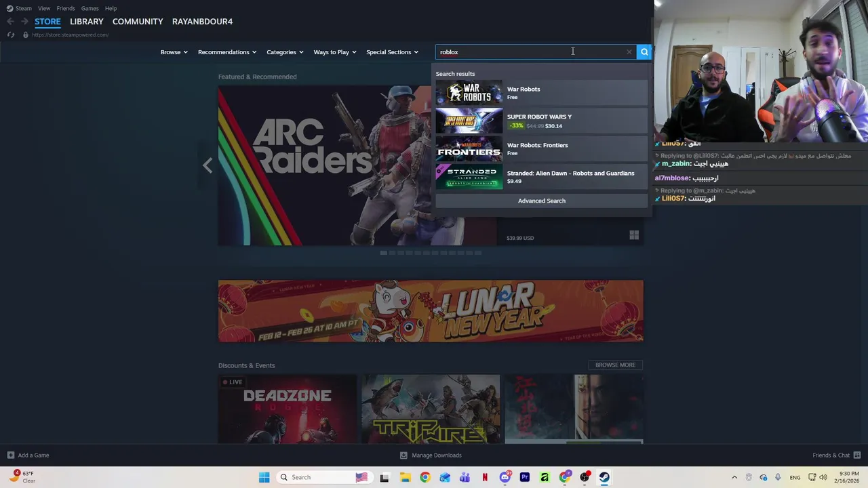Viewport: 868px width, 488px height.
Task: Click the network icon in the system tray
Action: pos(812,477)
